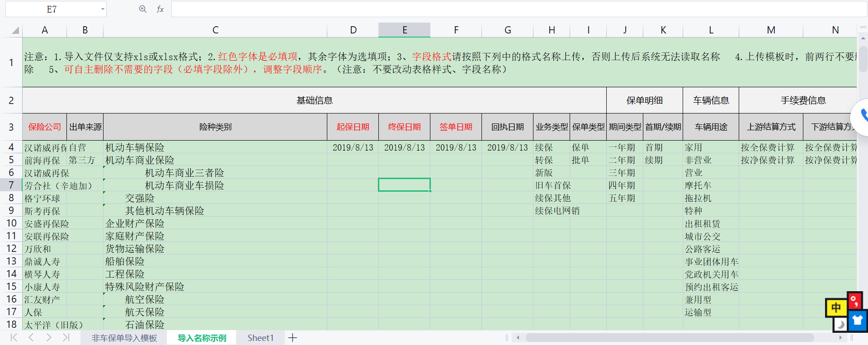Viewport: 868px width, 345px height.
Task: Click the 特殊风险财产保险 cell
Action: pos(215,287)
